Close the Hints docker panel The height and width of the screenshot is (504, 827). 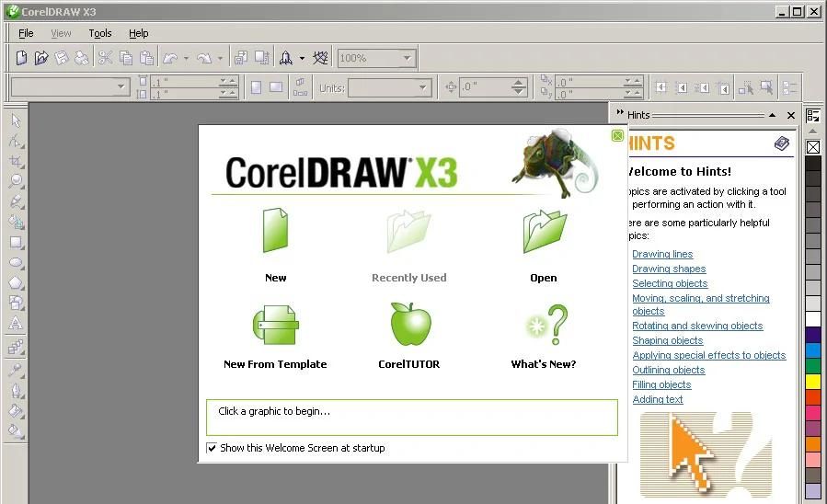[790, 115]
